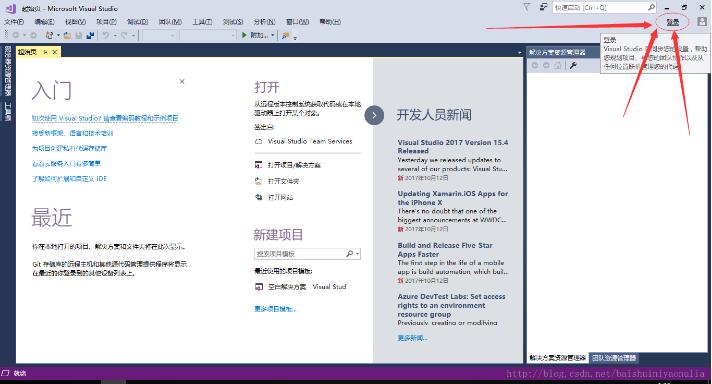The image size is (712, 384).
Task: Switch to the 解决方案资源管理器 bottom tab
Action: pos(558,358)
